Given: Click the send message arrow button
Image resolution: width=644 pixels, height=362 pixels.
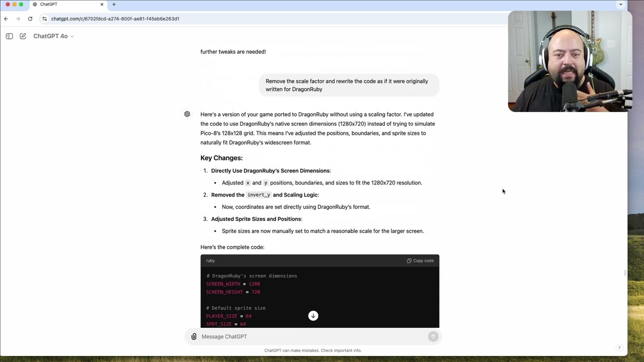Looking at the screenshot, I should pos(433,336).
